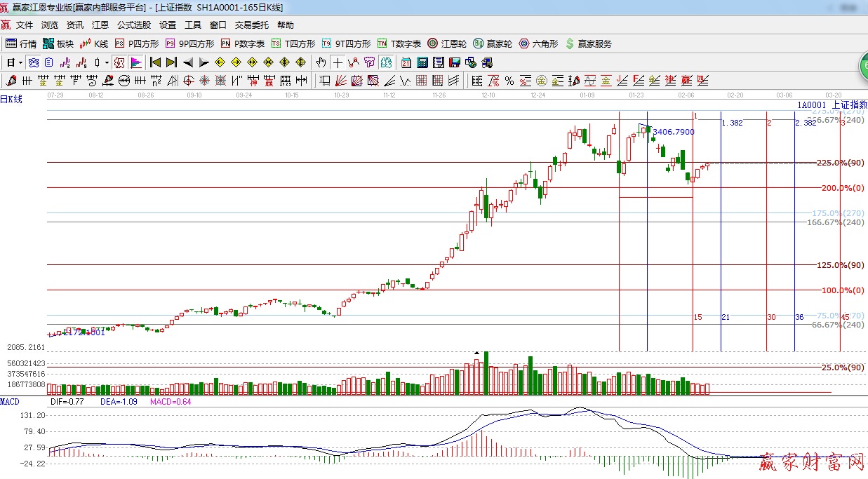Image resolution: width=868 pixels, height=479 pixels.
Task: Step to previous bar using black left arrow
Action: (188, 62)
